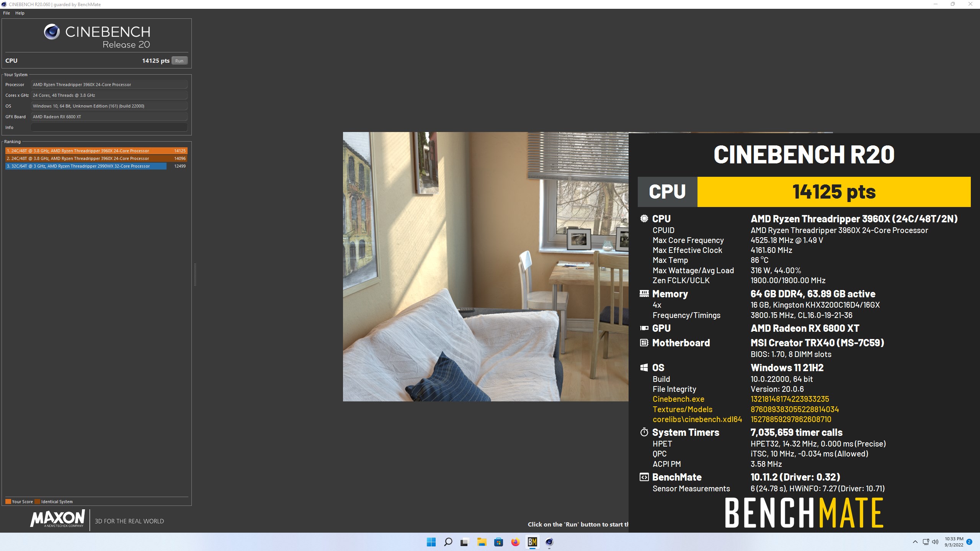The height and width of the screenshot is (551, 980).
Task: Open Microsoft Store from taskbar
Action: 498,542
